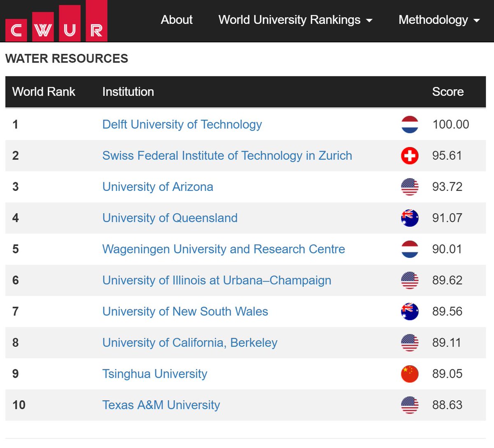Click the score value 93.72
This screenshot has height=448, width=494.
pyautogui.click(x=447, y=187)
